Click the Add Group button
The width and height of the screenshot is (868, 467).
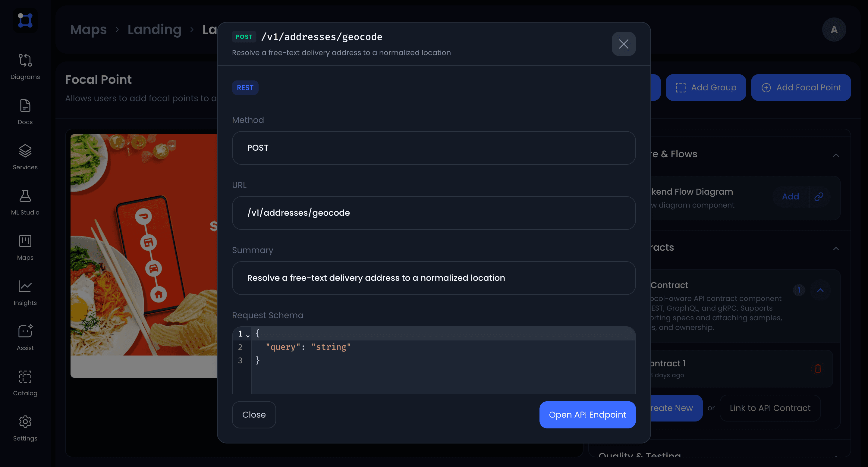706,87
